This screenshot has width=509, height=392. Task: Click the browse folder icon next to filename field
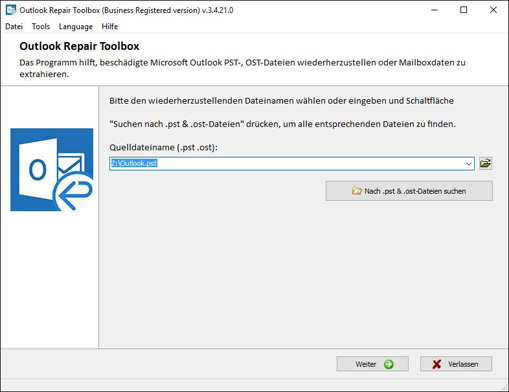point(485,163)
